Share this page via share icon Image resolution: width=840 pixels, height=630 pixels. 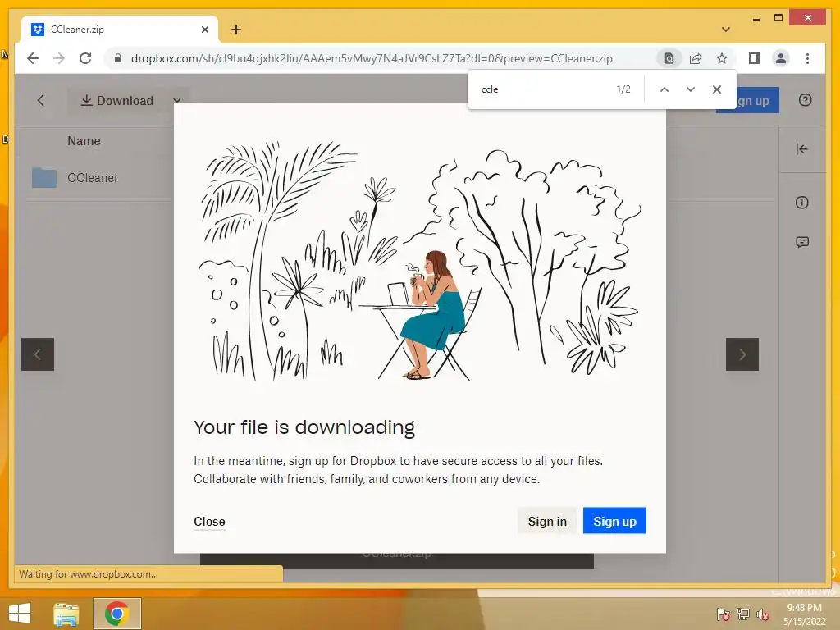696,58
